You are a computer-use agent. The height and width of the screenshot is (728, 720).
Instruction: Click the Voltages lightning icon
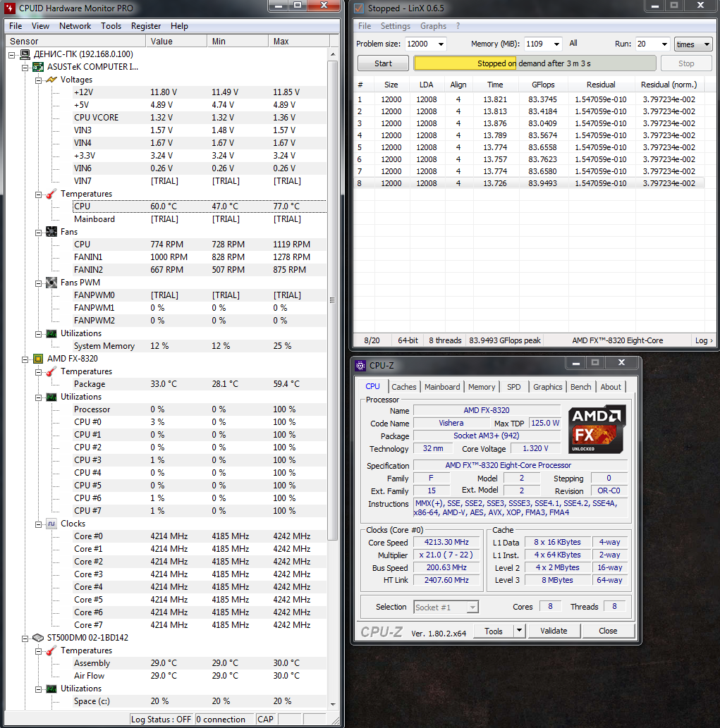click(x=51, y=80)
